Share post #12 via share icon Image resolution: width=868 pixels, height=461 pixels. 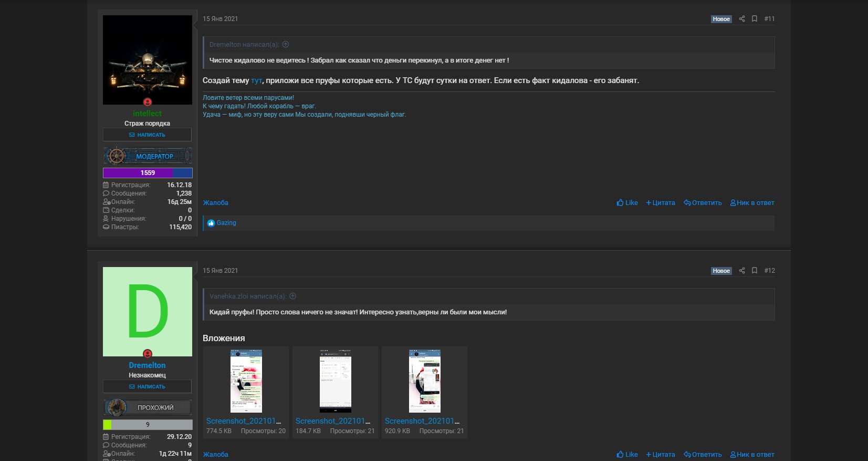[x=742, y=271]
